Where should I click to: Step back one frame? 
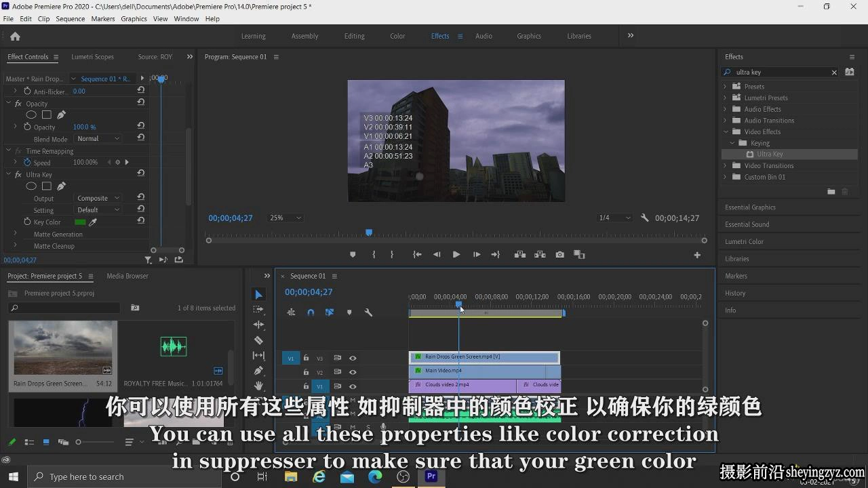tap(437, 255)
